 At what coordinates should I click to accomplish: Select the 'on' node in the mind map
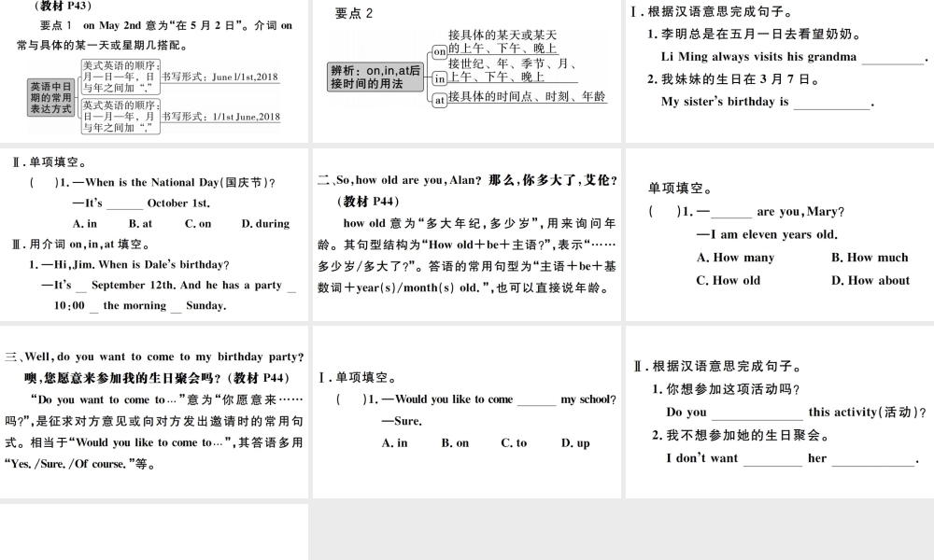coord(440,51)
